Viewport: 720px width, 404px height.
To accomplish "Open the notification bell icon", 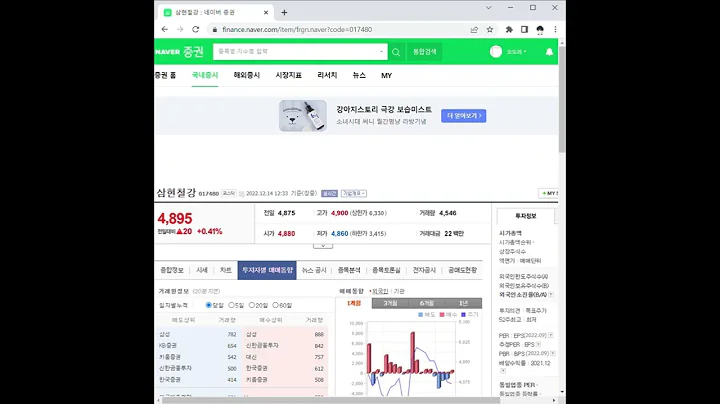I will click(x=549, y=52).
